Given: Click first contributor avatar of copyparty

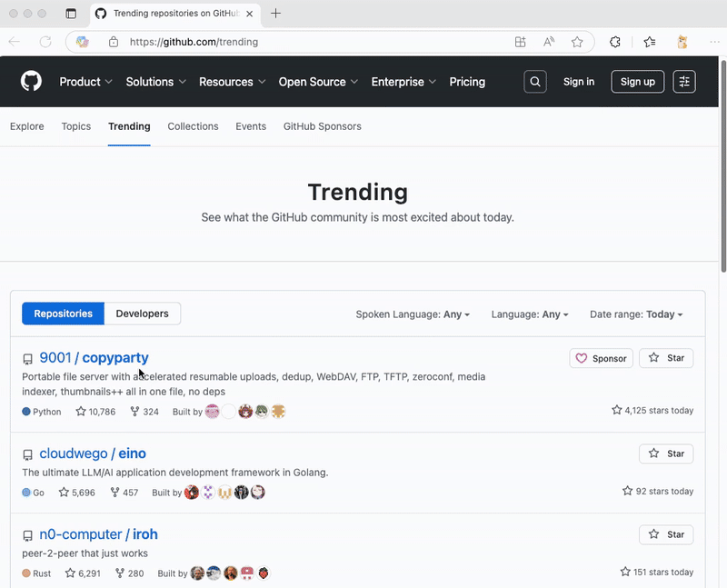Looking at the screenshot, I should coord(213,412).
